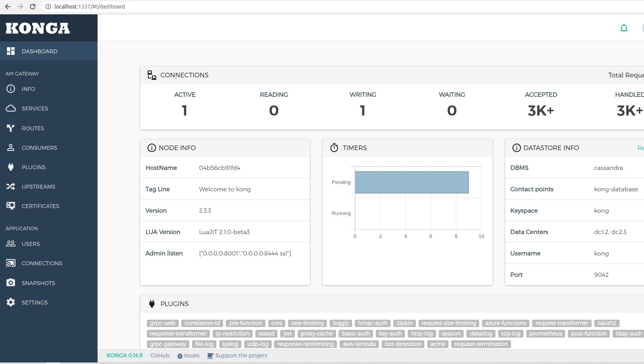
Task: Click the zipkin plugin tag
Action: [x=405, y=323]
